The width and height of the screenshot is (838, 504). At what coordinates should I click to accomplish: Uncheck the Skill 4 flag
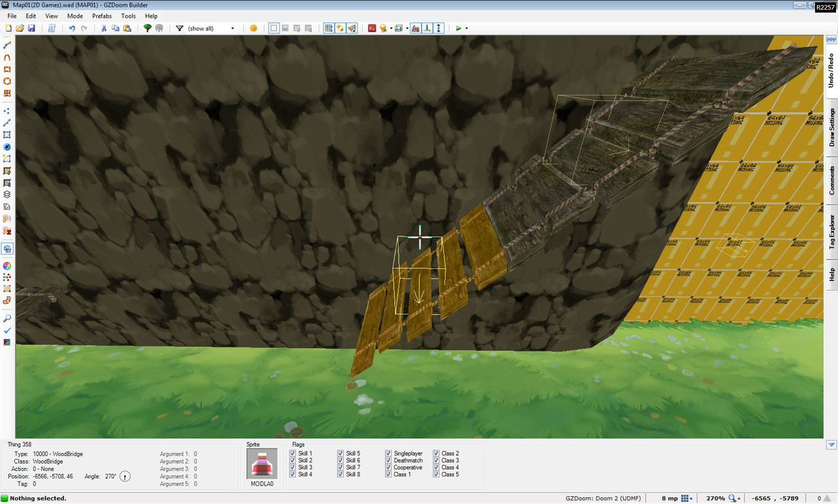[293, 475]
